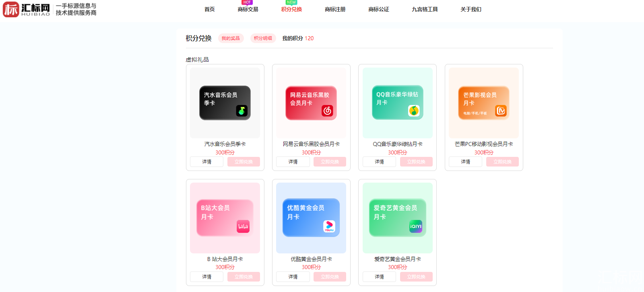Click the Soda Music icon on 汽水音乐会员季卡 card
The width and height of the screenshot is (644, 292).
pyautogui.click(x=242, y=111)
